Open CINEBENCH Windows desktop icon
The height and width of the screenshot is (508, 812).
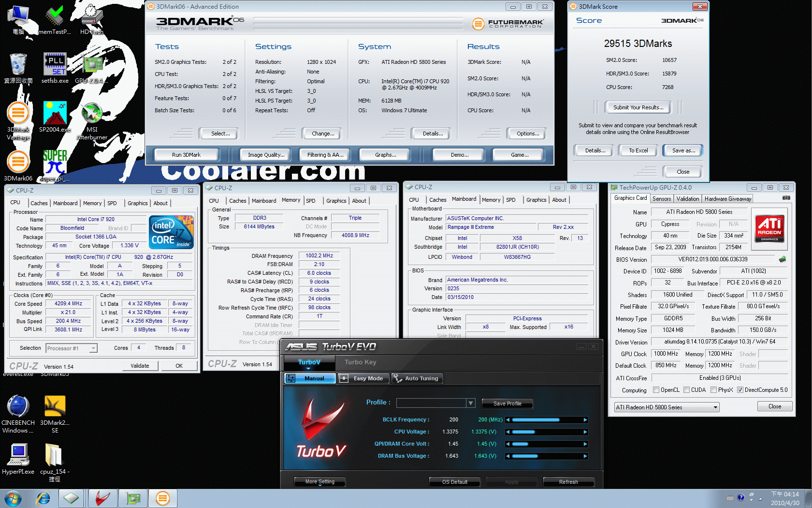[18, 414]
